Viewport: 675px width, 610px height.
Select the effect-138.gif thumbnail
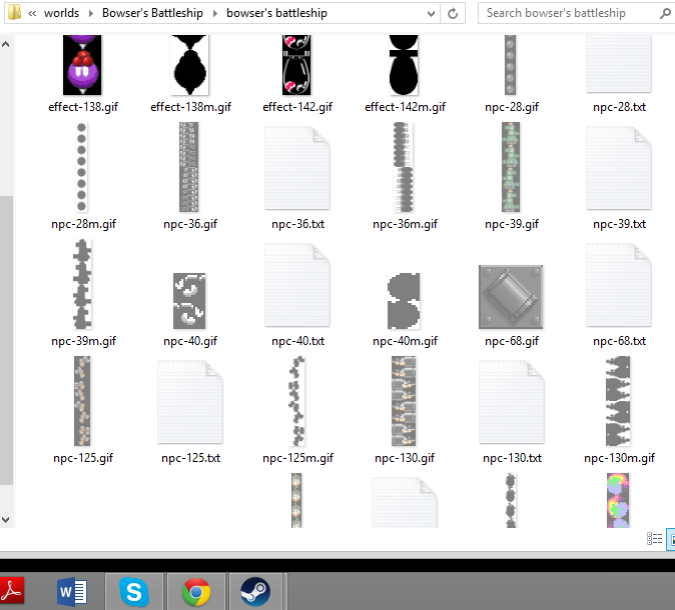point(82,66)
